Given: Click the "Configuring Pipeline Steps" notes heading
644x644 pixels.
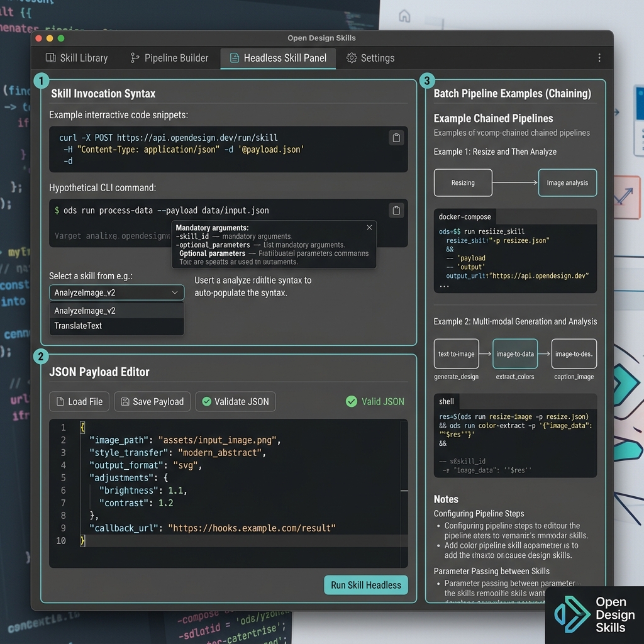Looking at the screenshot, I should (x=479, y=513).
